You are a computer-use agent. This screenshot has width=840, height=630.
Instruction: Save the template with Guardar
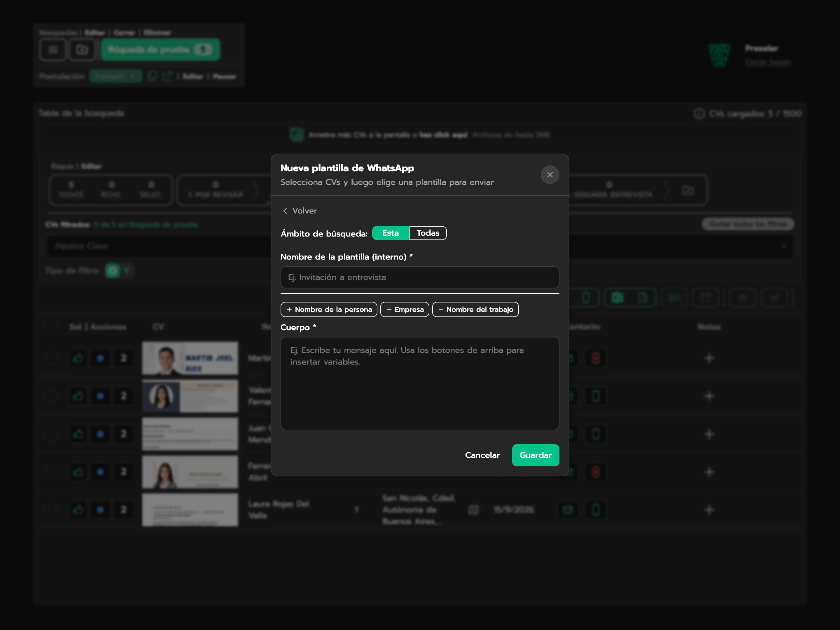[x=535, y=455]
